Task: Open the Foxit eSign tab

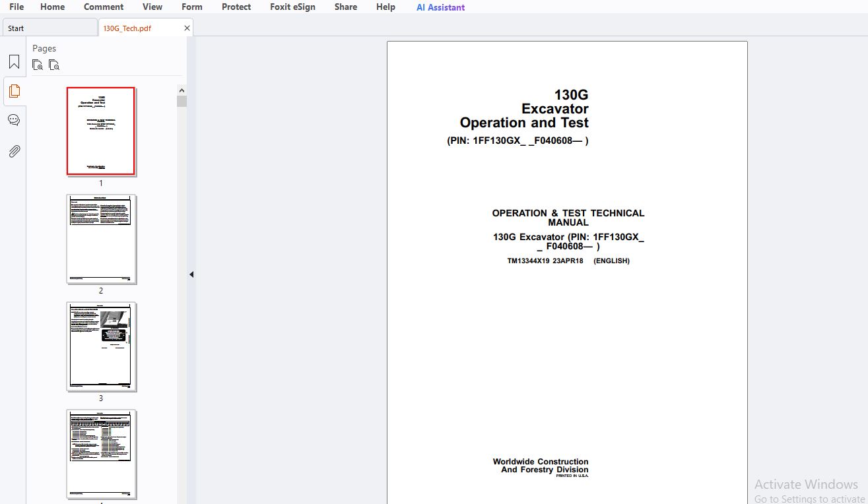Action: tap(292, 7)
